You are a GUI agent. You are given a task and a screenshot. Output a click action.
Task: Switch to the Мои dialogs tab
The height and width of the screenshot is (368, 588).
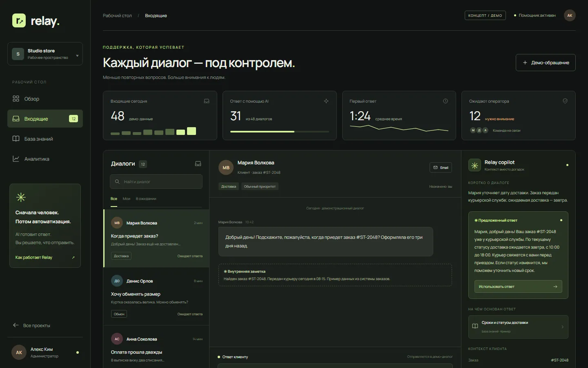pyautogui.click(x=127, y=199)
